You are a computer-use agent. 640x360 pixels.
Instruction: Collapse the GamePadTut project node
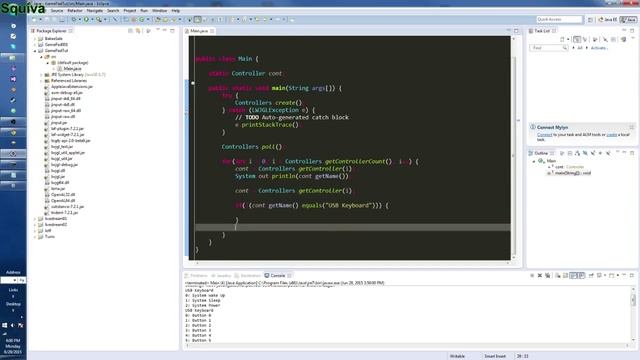click(35, 51)
